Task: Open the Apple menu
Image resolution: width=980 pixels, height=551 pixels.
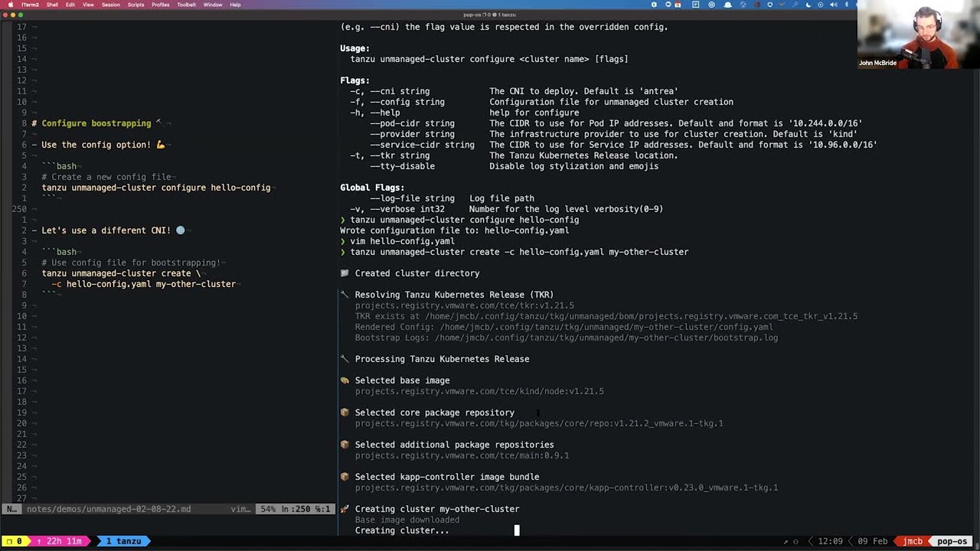Action: [x=12, y=5]
